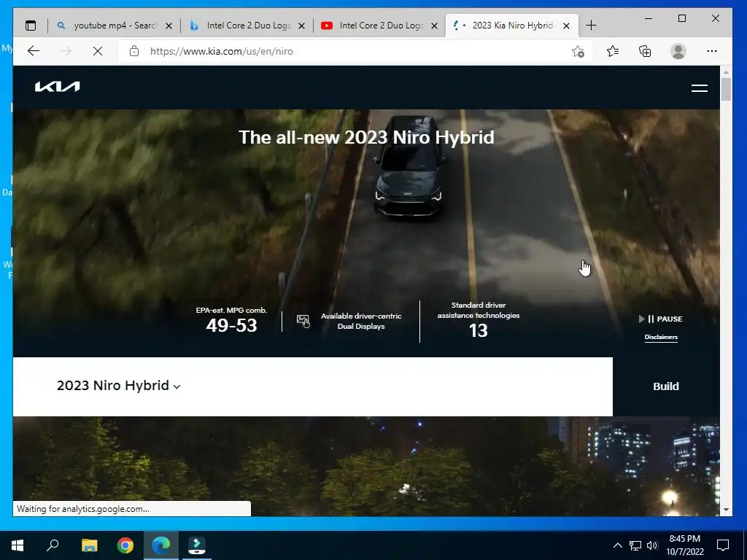
Task: Open Collections panel
Action: coord(645,51)
